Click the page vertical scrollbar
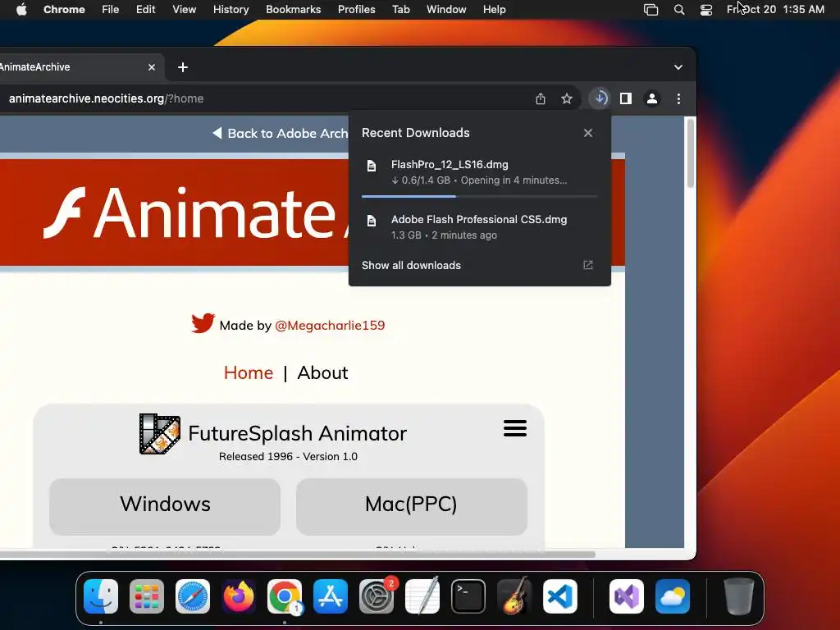Viewport: 840px width, 630px height. [691, 153]
